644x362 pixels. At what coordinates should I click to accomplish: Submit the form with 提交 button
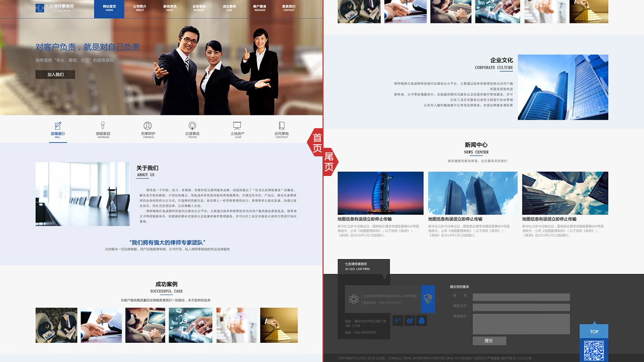[x=489, y=340]
